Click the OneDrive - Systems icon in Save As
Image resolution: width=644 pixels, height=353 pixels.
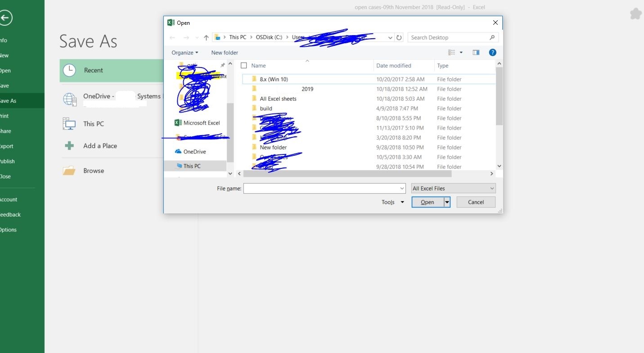(70, 99)
